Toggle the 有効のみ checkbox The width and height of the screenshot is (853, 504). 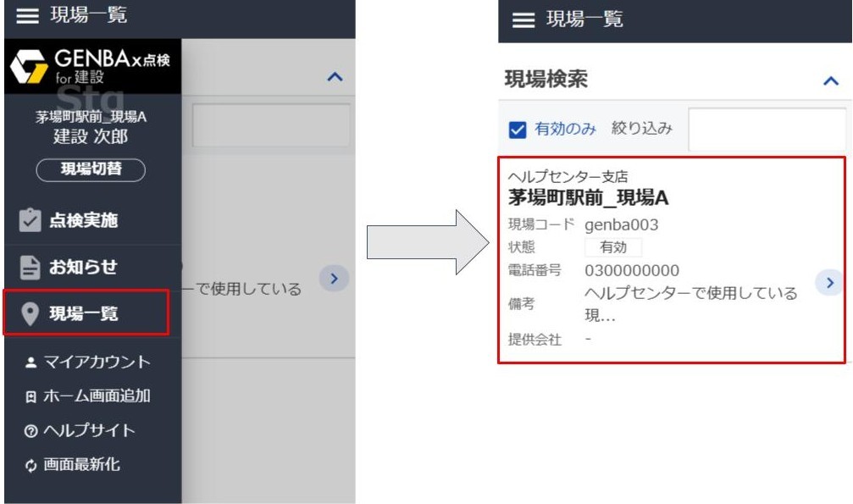coord(518,130)
